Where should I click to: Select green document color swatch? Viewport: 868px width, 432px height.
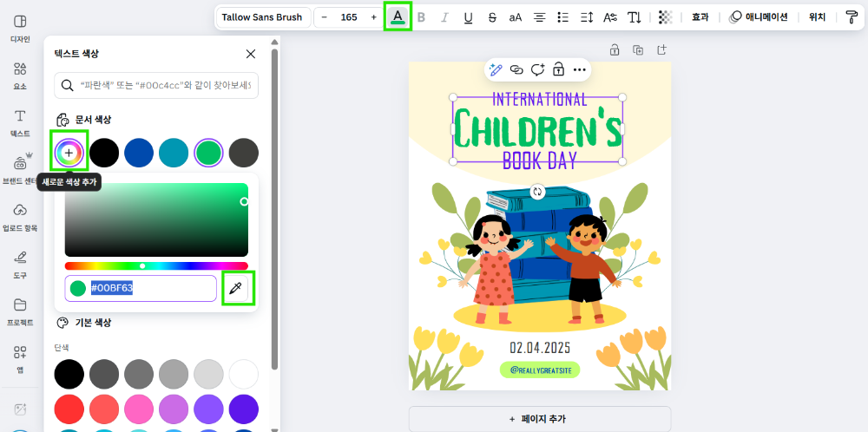(208, 152)
